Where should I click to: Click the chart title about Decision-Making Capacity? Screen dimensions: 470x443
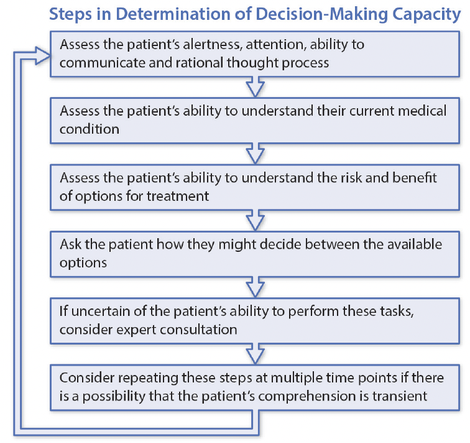coord(255,15)
